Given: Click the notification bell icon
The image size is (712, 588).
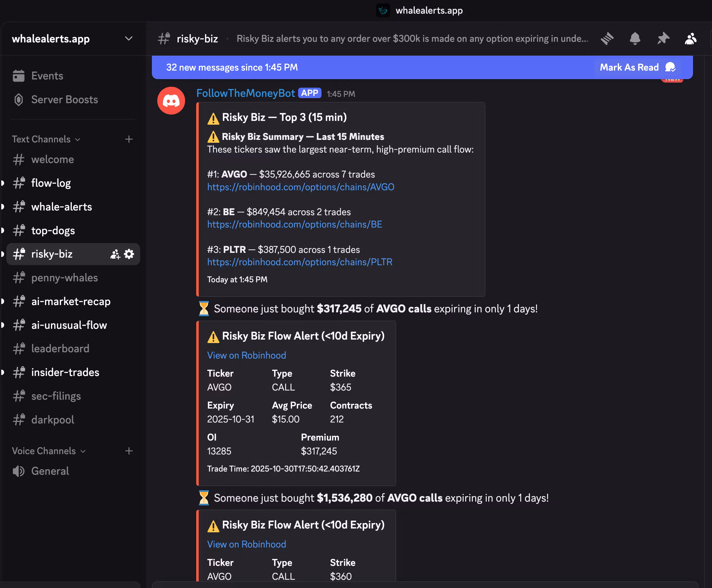Looking at the screenshot, I should (635, 39).
